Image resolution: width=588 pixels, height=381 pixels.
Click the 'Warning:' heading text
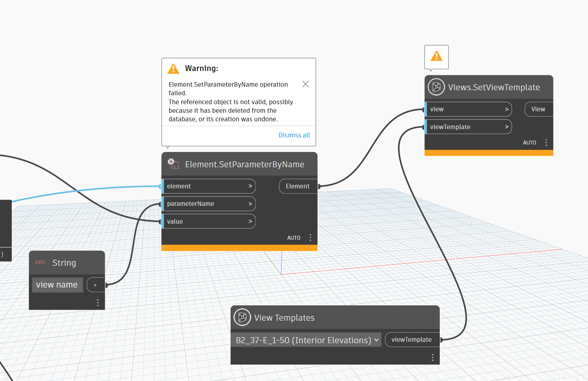(x=202, y=68)
